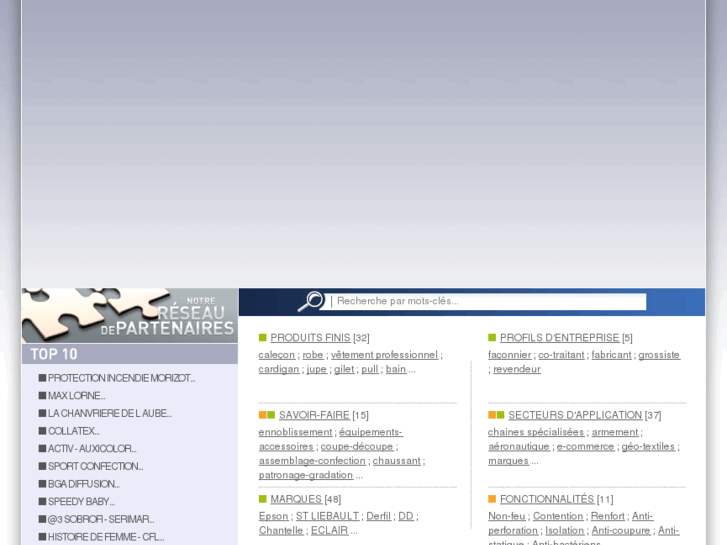
Task: Click the green square beside PRODUITS FINIS
Action: 262,338
